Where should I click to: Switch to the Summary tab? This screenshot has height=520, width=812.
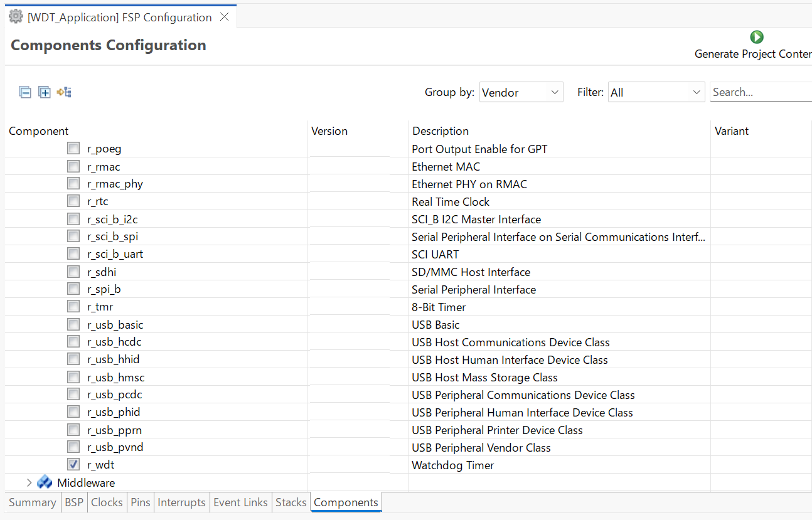pos(33,502)
